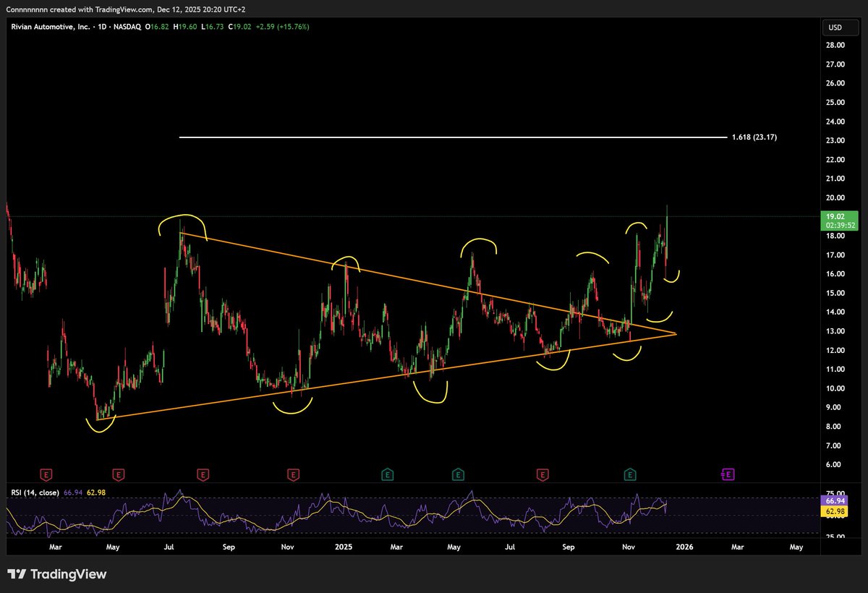Click the 25.00 price scale label
The width and height of the screenshot is (868, 593).
point(835,102)
